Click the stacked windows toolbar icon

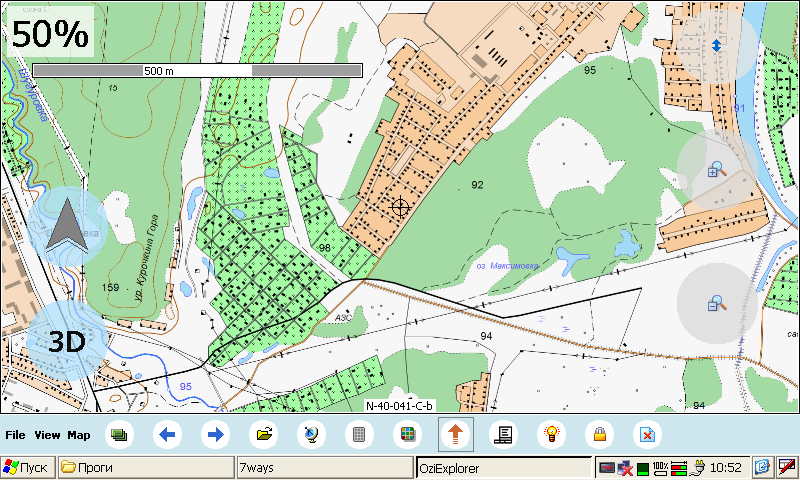(120, 435)
